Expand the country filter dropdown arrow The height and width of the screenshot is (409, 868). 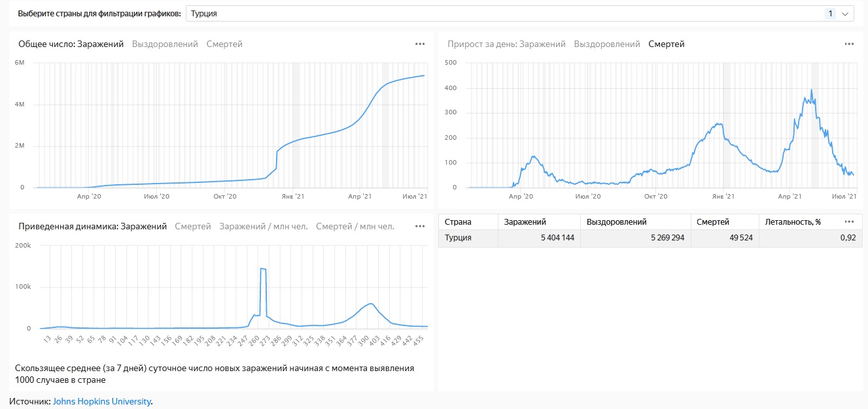pos(846,14)
